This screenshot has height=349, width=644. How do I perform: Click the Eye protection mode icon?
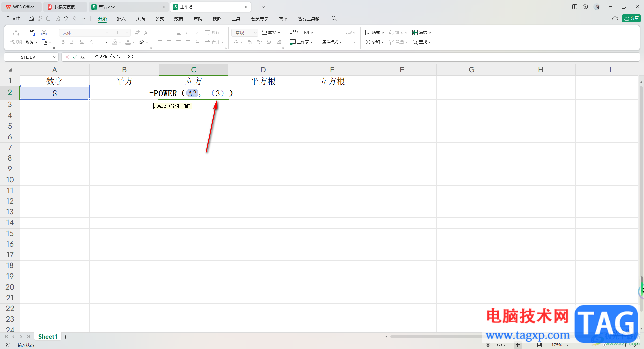[488, 345]
